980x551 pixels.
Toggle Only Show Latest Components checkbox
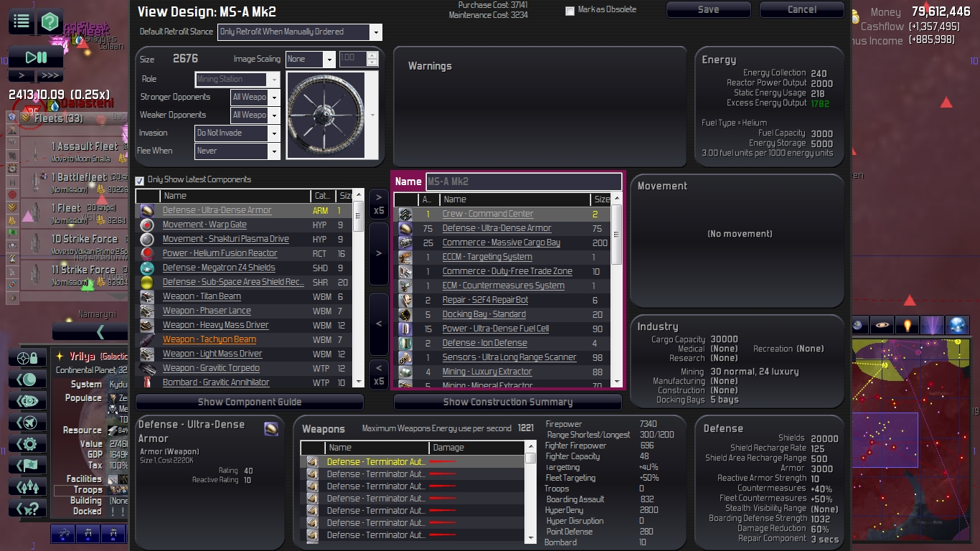pyautogui.click(x=140, y=180)
